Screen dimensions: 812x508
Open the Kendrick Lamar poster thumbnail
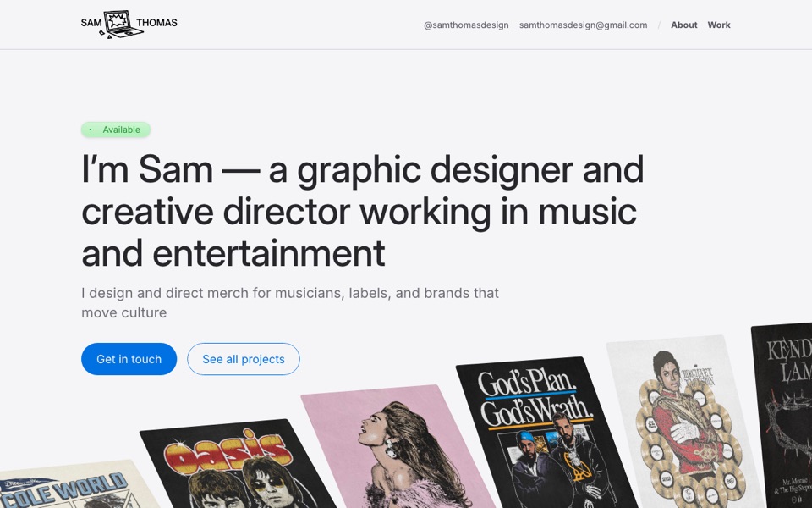point(783,415)
